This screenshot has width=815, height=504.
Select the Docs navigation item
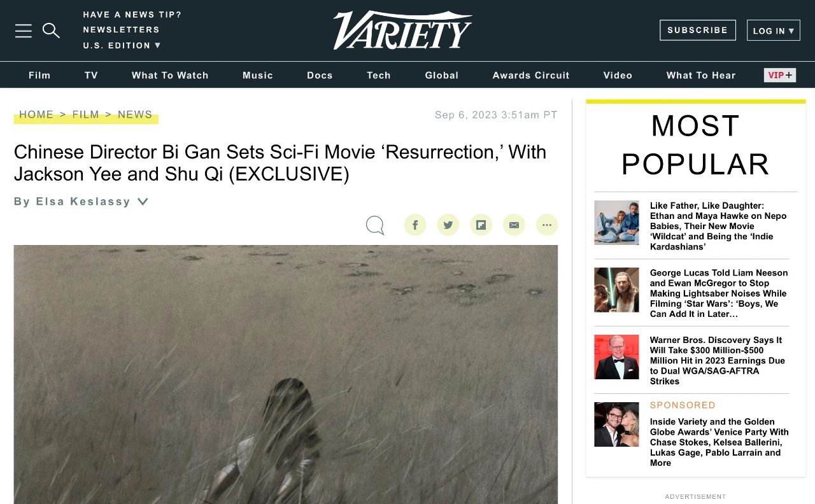320,75
